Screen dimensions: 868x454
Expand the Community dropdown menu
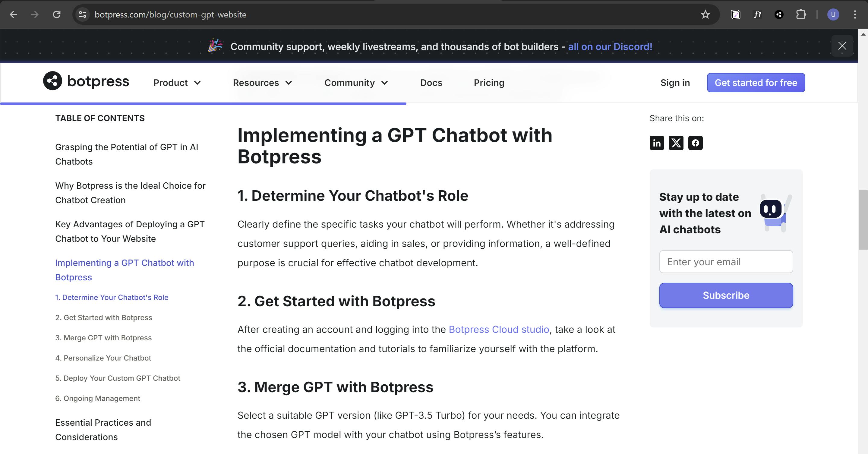[356, 83]
